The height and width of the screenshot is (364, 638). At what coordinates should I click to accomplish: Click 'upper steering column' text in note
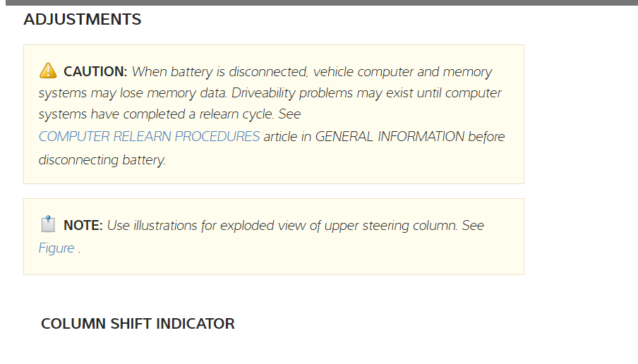point(394,226)
